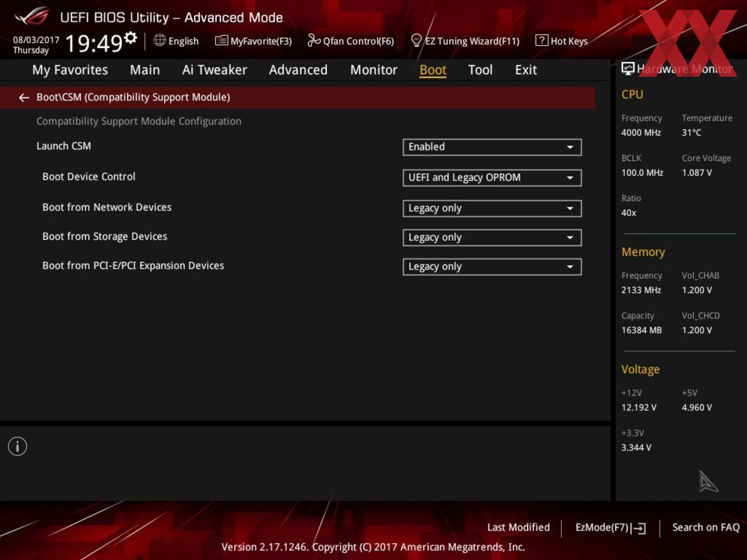Click the Hot Keys question mark icon
The image size is (747, 560).
tap(542, 40)
